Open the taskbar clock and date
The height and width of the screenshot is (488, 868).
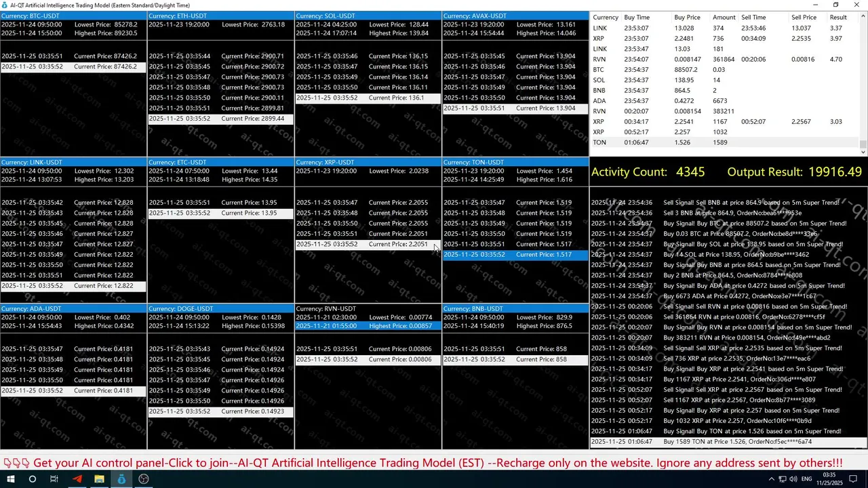(x=830, y=479)
